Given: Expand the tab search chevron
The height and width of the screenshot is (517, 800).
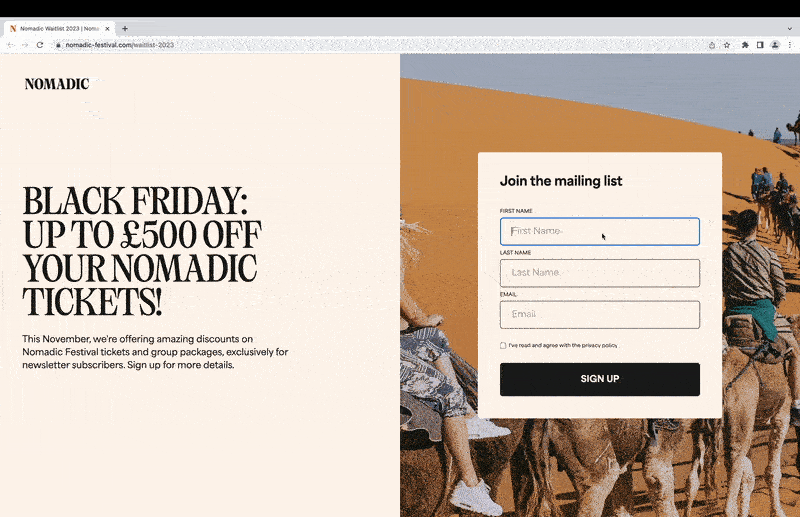Looking at the screenshot, I should 790,29.
